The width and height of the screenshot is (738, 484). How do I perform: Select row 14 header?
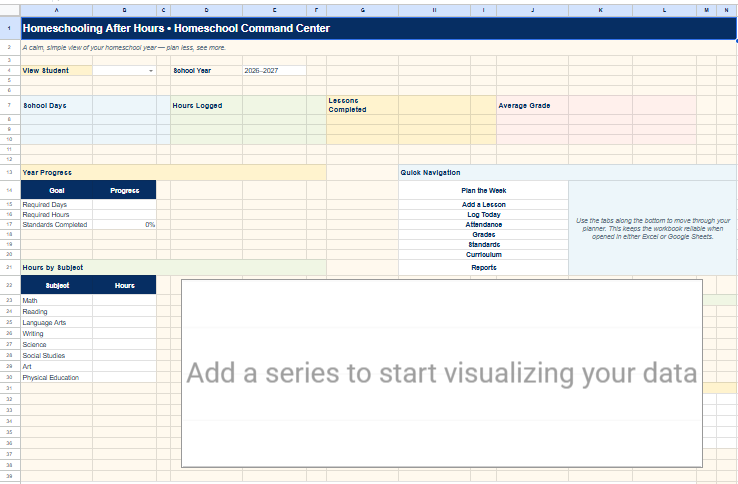pyautogui.click(x=9, y=190)
